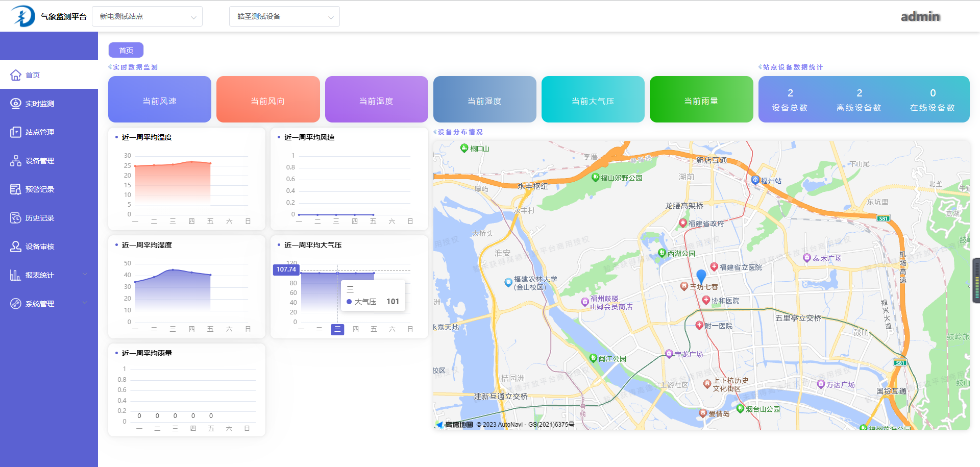Open the 新电测试站点 station dropdown

click(148, 16)
